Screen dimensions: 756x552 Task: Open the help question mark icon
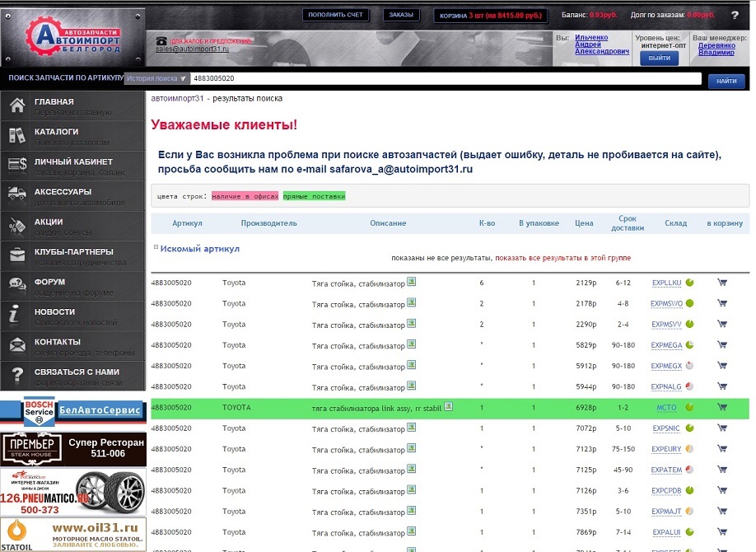click(735, 15)
